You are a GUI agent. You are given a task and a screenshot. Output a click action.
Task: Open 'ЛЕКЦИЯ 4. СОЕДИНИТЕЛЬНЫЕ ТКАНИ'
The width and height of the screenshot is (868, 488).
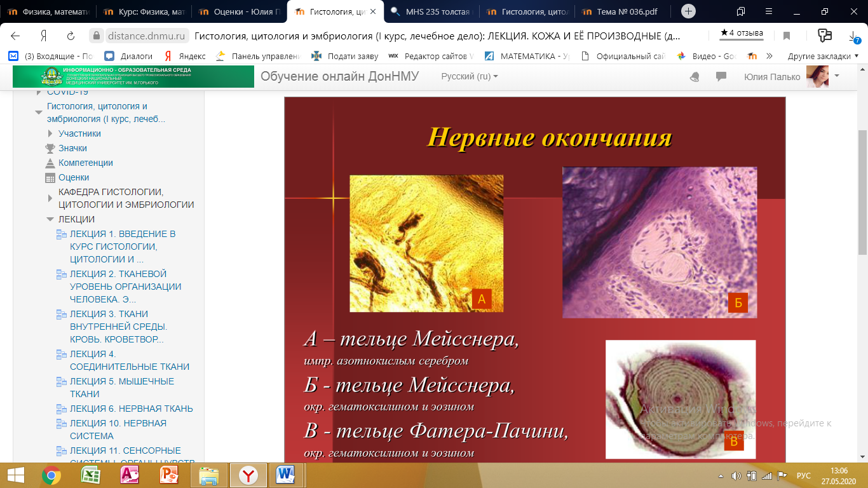point(130,360)
